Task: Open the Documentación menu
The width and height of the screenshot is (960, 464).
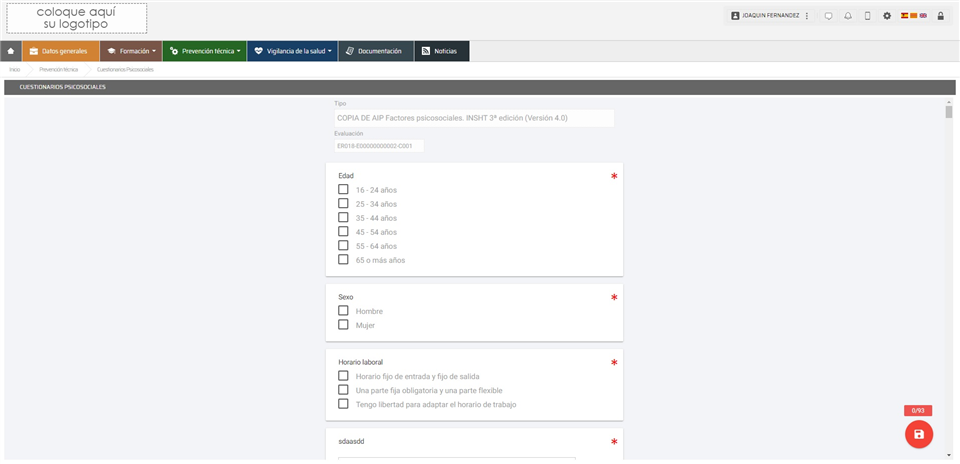Action: pyautogui.click(x=375, y=51)
